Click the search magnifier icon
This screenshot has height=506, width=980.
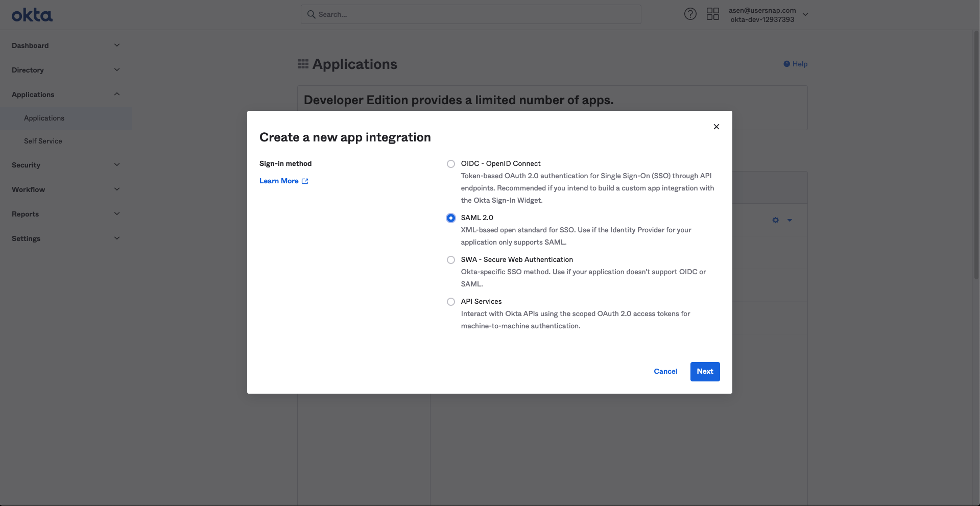311,14
